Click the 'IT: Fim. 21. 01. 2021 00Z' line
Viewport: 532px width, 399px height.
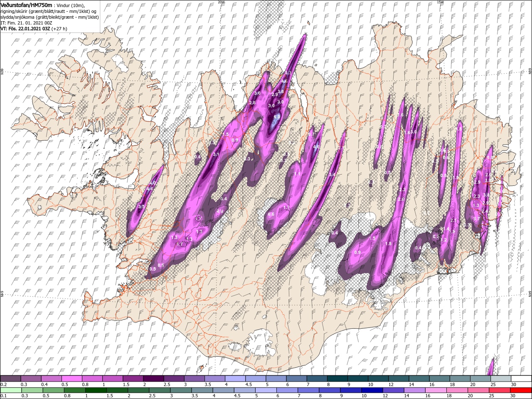(25, 23)
